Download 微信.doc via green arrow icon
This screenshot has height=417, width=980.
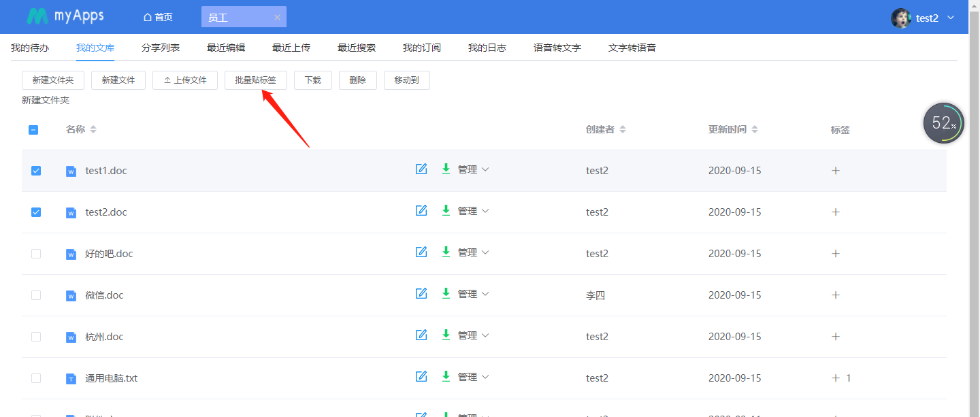[x=446, y=293]
